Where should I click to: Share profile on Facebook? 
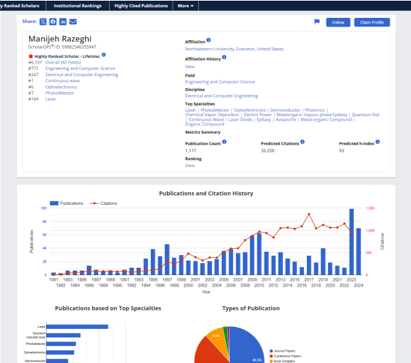tap(53, 22)
